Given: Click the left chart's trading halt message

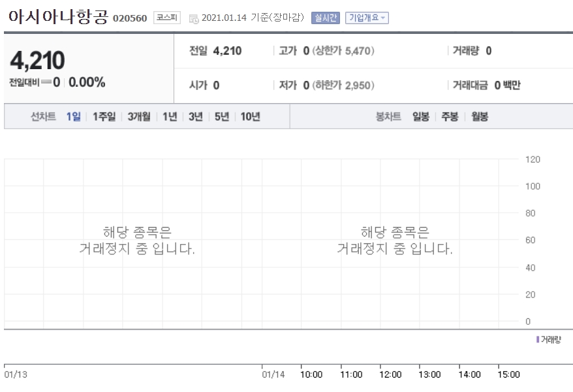Looking at the screenshot, I should (137, 241).
